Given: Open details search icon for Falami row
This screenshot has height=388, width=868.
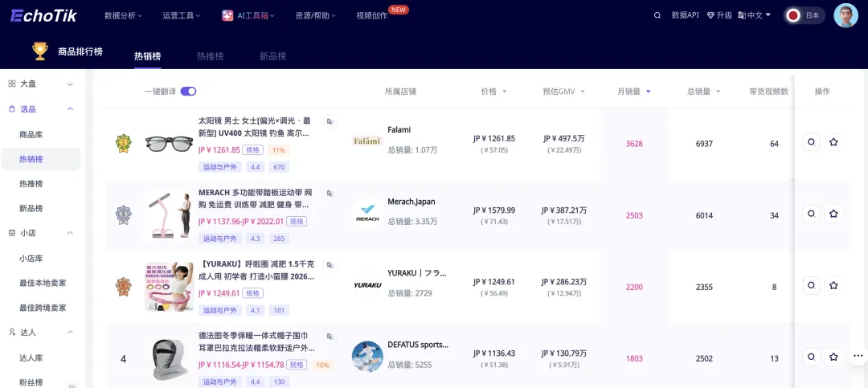Looking at the screenshot, I should pyautogui.click(x=811, y=142).
